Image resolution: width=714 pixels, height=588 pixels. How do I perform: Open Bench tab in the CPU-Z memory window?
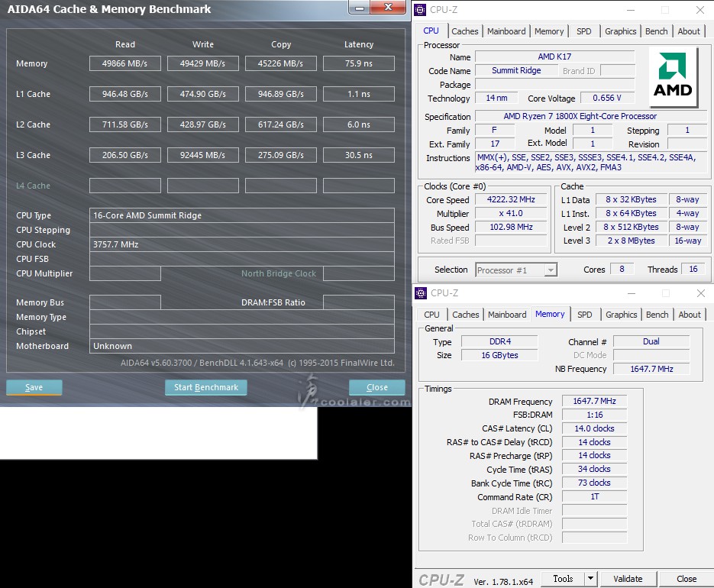pyautogui.click(x=657, y=315)
